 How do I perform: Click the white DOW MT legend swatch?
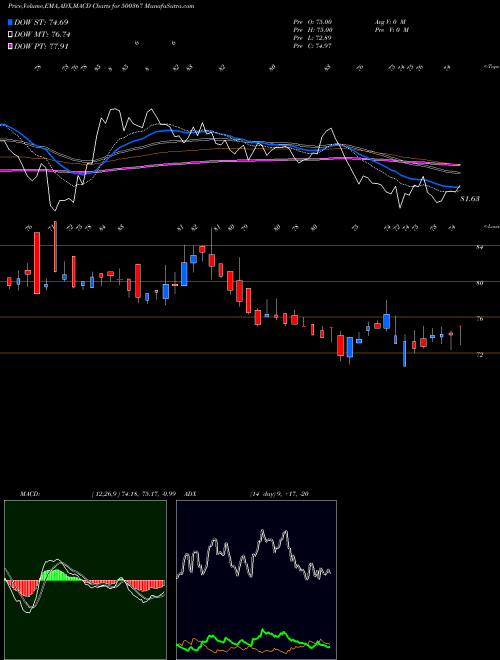(x=10, y=35)
